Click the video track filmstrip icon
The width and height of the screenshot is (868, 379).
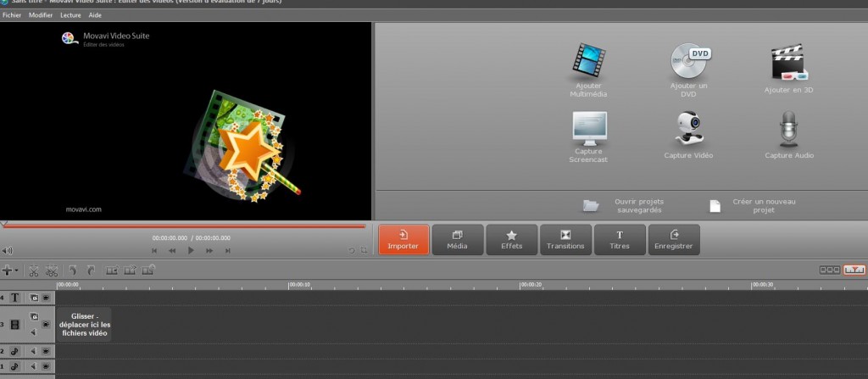click(x=15, y=324)
